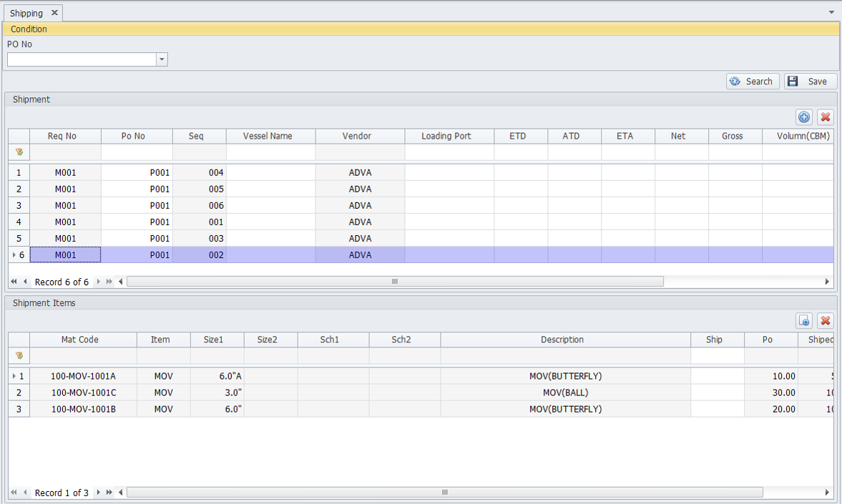Select shipment row with Seq 004
The height and width of the screenshot is (504, 842).
199,172
